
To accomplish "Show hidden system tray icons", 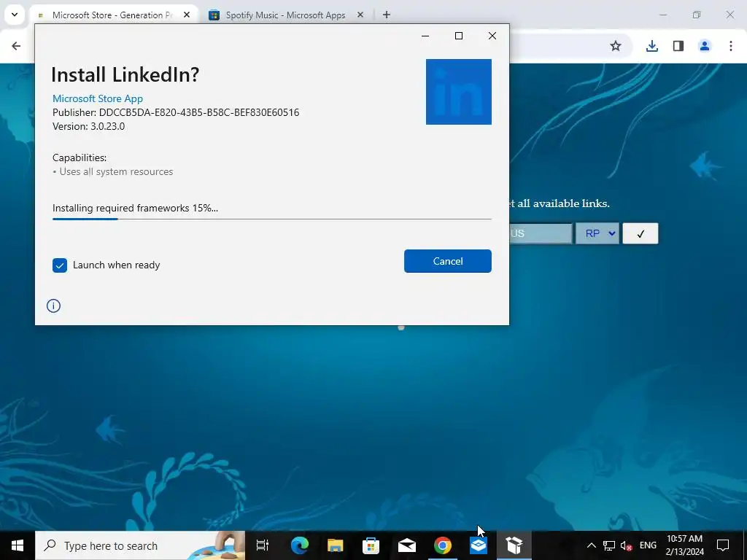I will [591, 545].
